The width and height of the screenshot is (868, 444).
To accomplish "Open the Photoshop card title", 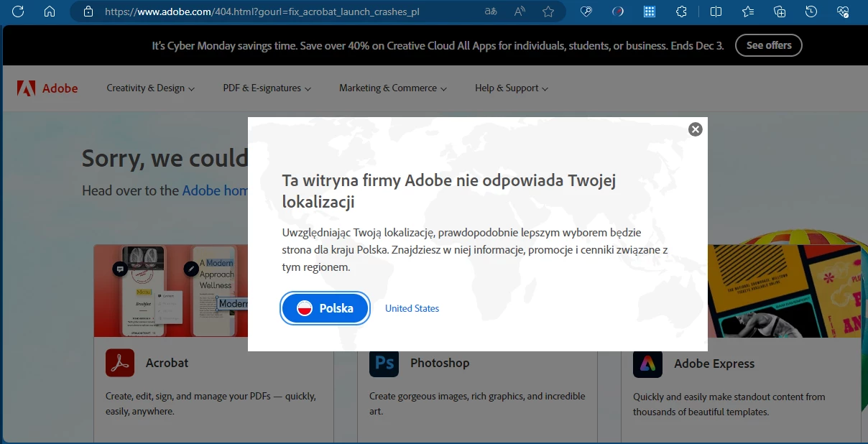I will (440, 363).
